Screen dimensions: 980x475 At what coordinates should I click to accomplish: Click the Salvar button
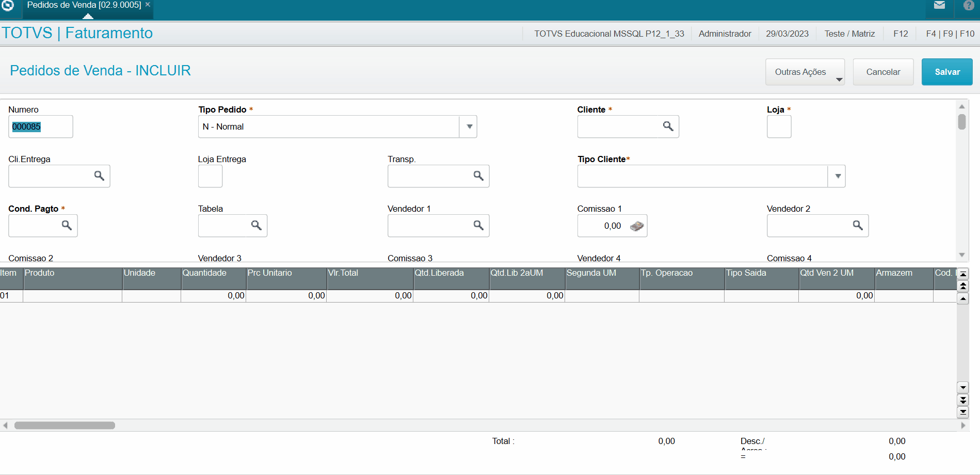(947, 72)
